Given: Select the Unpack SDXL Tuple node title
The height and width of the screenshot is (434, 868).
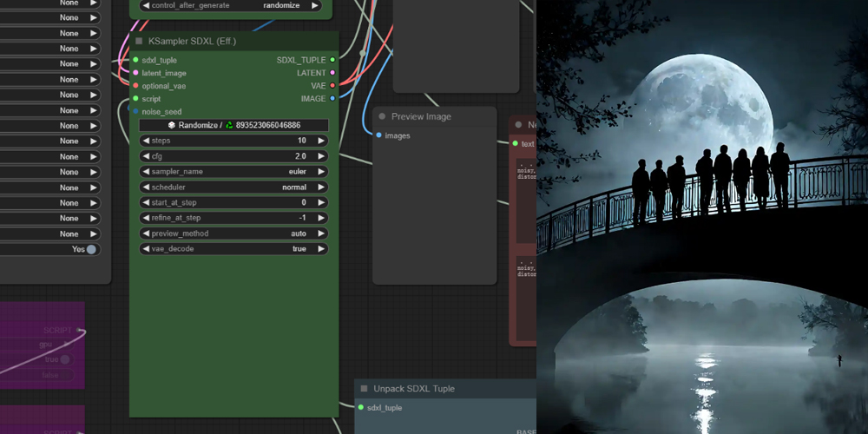Looking at the screenshot, I should [414, 389].
